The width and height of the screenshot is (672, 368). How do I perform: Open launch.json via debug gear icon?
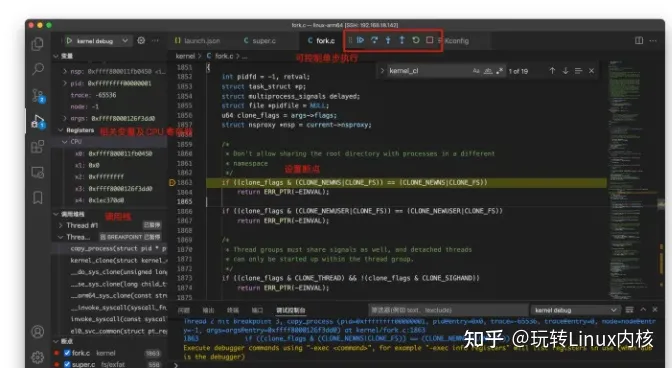click(141, 41)
